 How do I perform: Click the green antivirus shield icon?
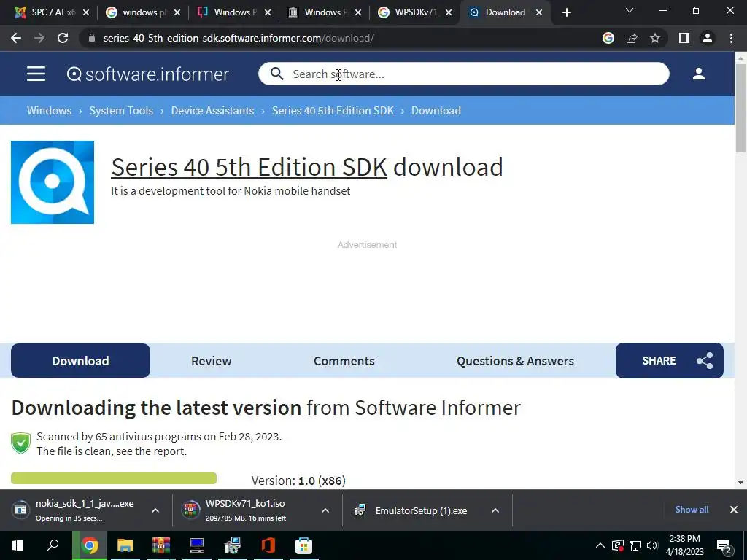point(21,443)
